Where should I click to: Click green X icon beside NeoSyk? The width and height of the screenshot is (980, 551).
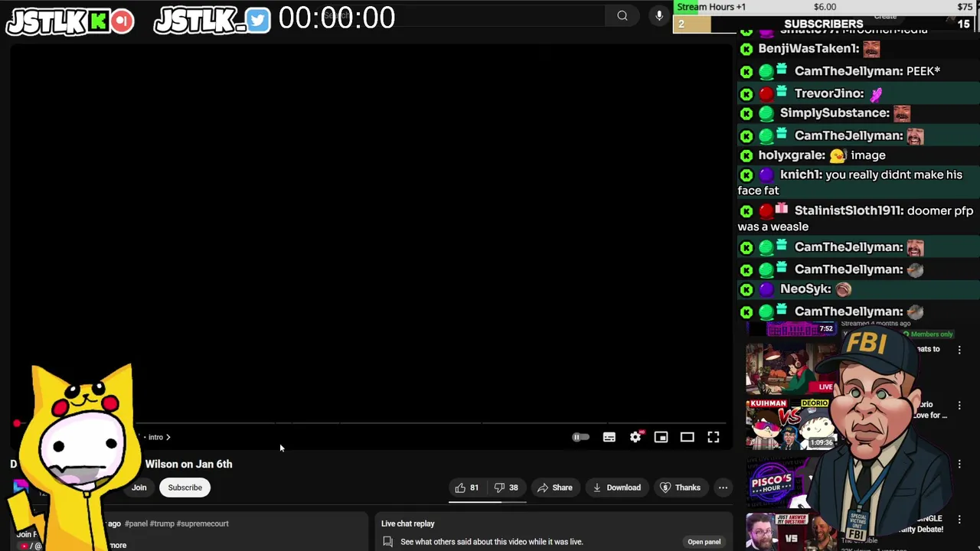tap(746, 290)
